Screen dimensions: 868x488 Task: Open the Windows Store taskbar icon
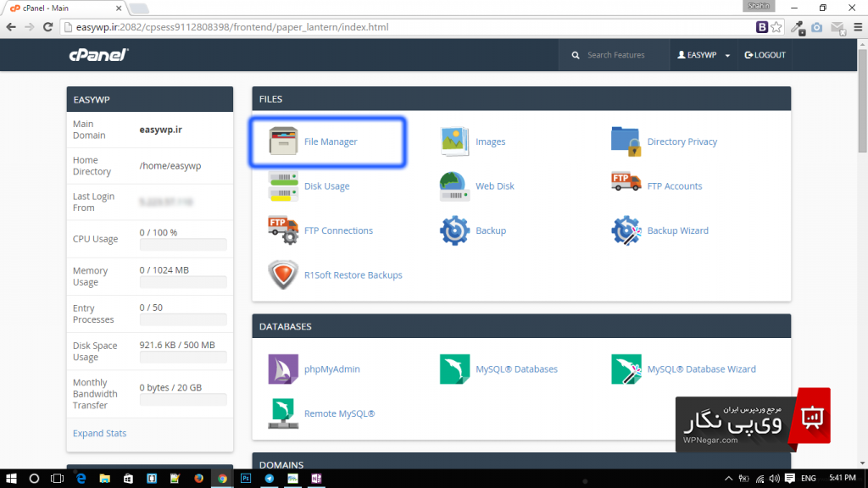(x=128, y=479)
